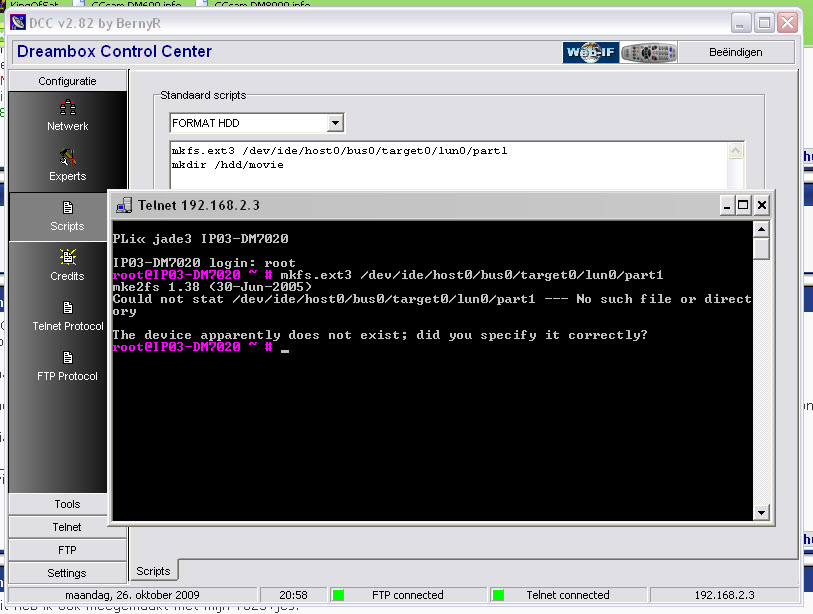This screenshot has height=614, width=813.
Task: Click the script box scroll up arrow
Action: pos(736,151)
